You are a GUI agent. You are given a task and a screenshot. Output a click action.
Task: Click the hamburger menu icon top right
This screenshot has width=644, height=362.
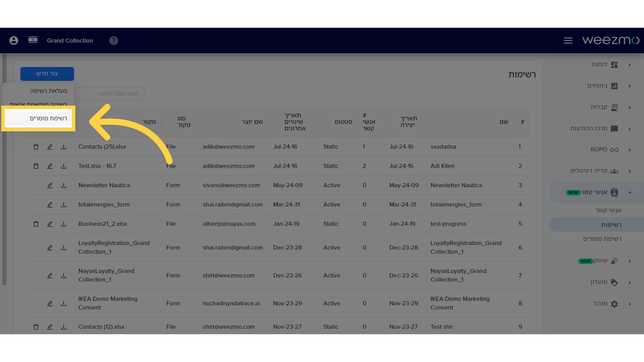point(568,40)
